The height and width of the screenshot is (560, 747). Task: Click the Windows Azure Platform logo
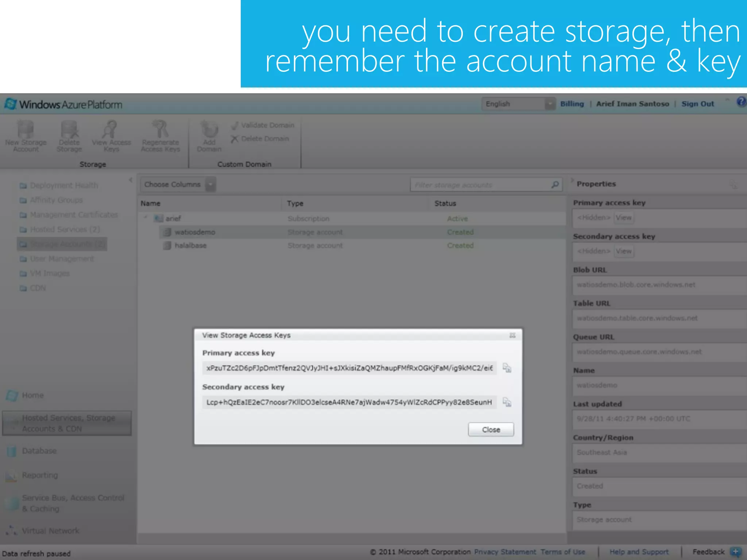63,104
